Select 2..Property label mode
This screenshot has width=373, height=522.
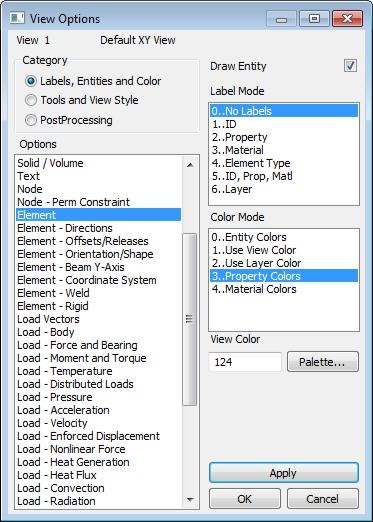click(284, 137)
